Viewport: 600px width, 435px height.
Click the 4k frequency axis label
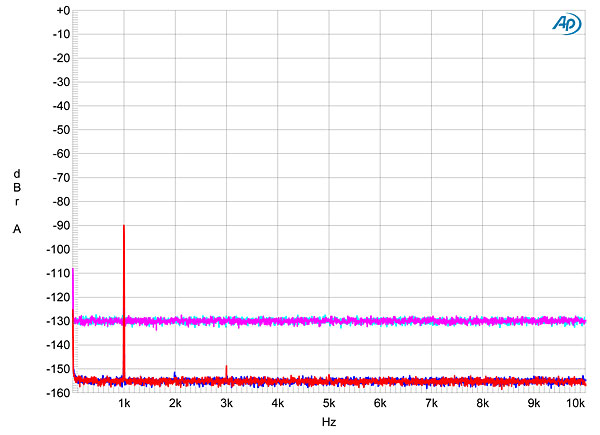[x=278, y=403]
